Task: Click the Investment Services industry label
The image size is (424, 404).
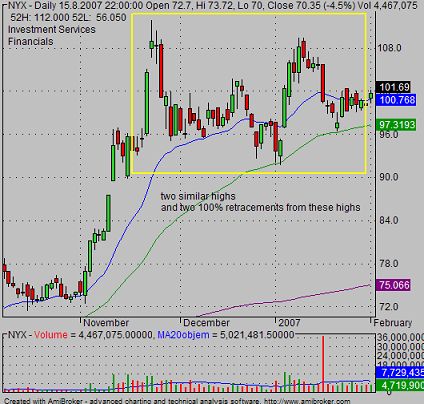Action: (52, 29)
